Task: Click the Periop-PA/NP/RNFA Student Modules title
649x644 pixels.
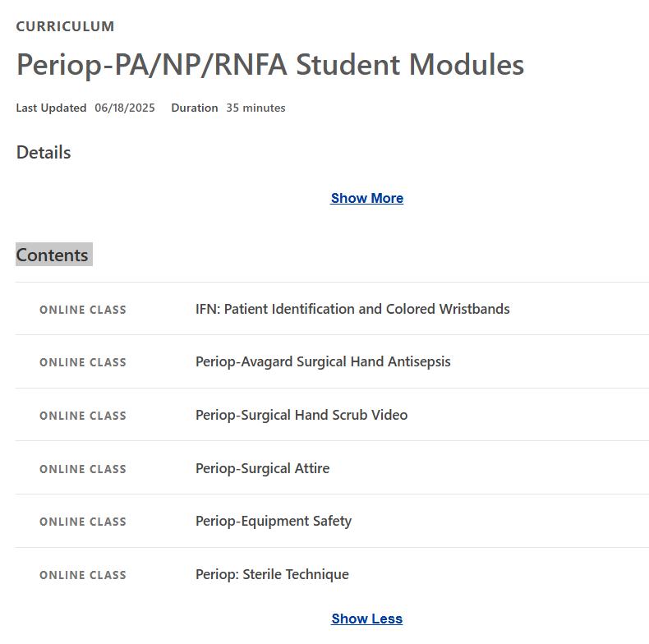Action: tap(270, 64)
